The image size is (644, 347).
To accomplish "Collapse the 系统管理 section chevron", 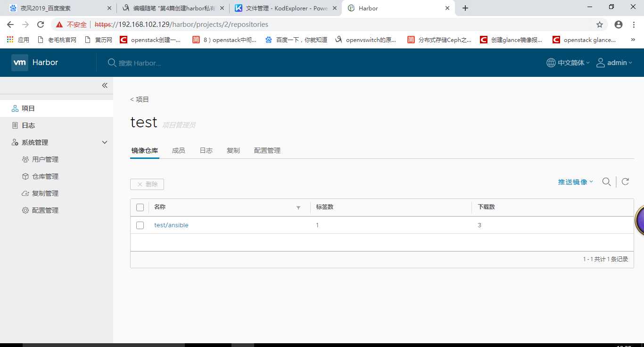I will (105, 142).
